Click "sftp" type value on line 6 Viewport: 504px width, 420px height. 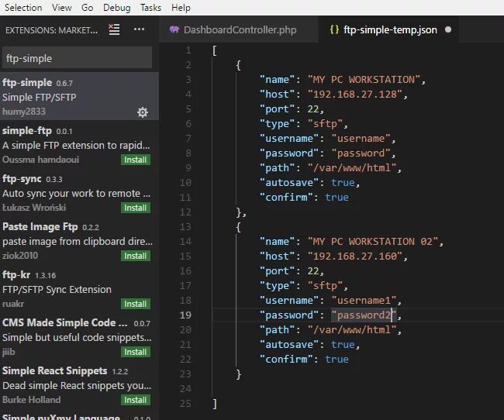[x=325, y=124]
